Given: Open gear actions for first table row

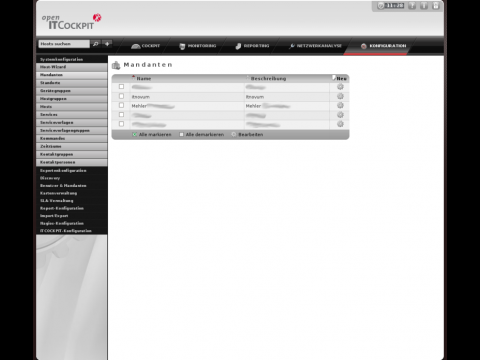Looking at the screenshot, I should pyautogui.click(x=340, y=87).
